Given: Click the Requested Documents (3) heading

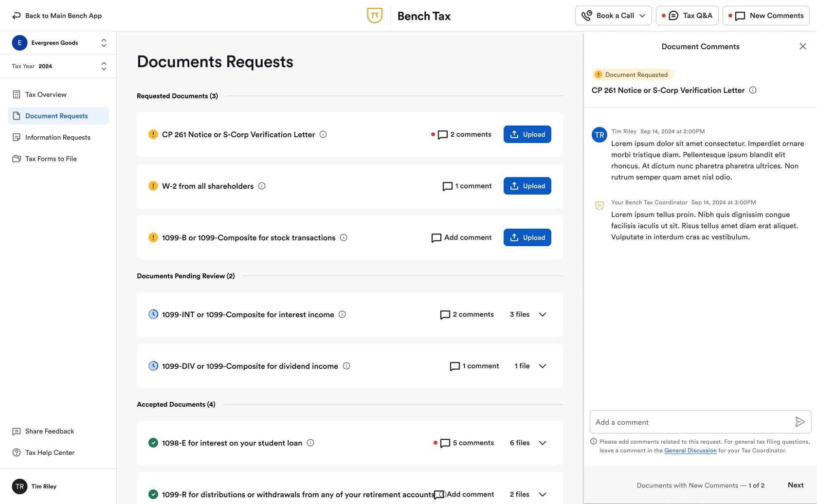Looking at the screenshot, I should point(177,96).
